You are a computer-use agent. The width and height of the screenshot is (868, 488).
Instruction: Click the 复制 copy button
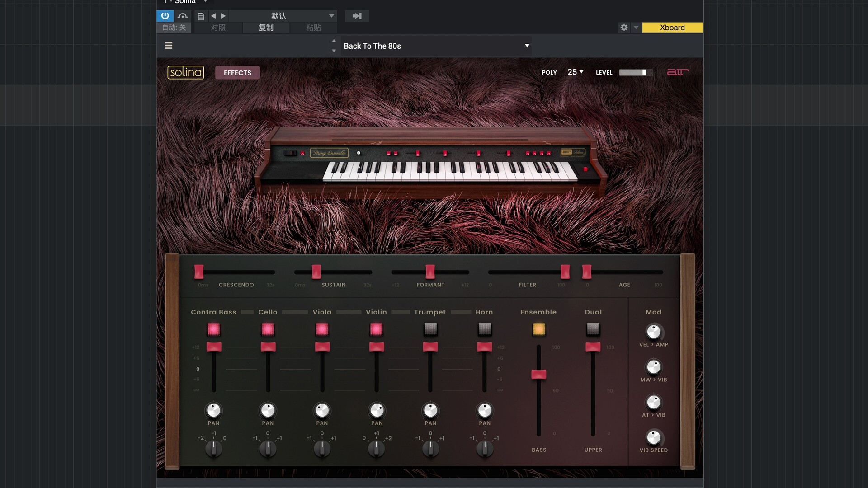coord(266,28)
